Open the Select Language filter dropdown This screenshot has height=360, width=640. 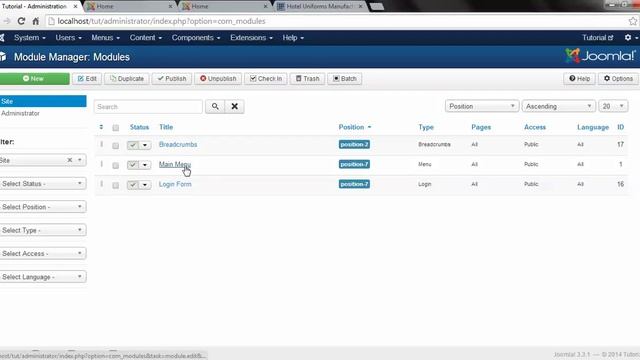click(43, 277)
